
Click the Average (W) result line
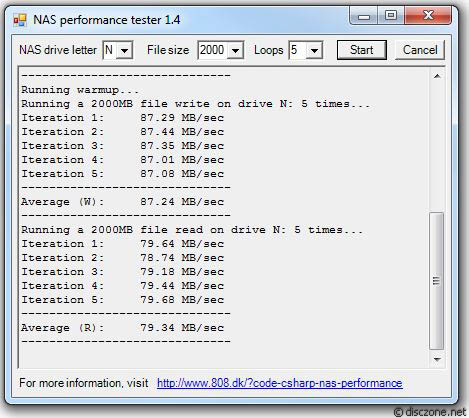122,202
